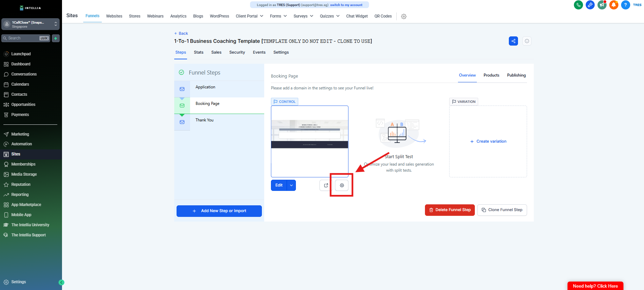The height and width of the screenshot is (290, 644).
Task: Open Booking Page step settings gear
Action: point(342,185)
